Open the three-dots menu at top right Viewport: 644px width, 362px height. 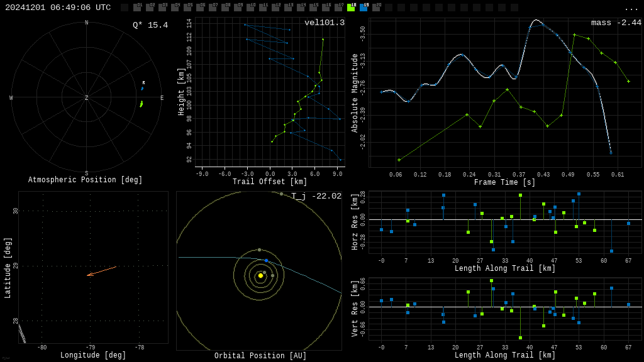point(631,9)
